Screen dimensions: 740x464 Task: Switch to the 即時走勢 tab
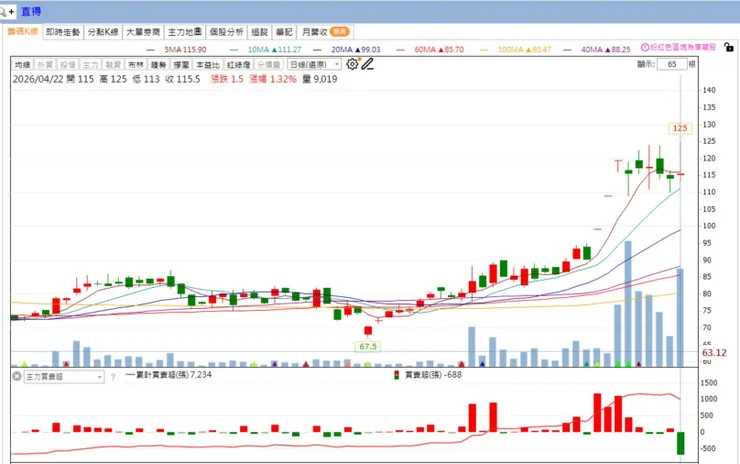pyautogui.click(x=63, y=32)
